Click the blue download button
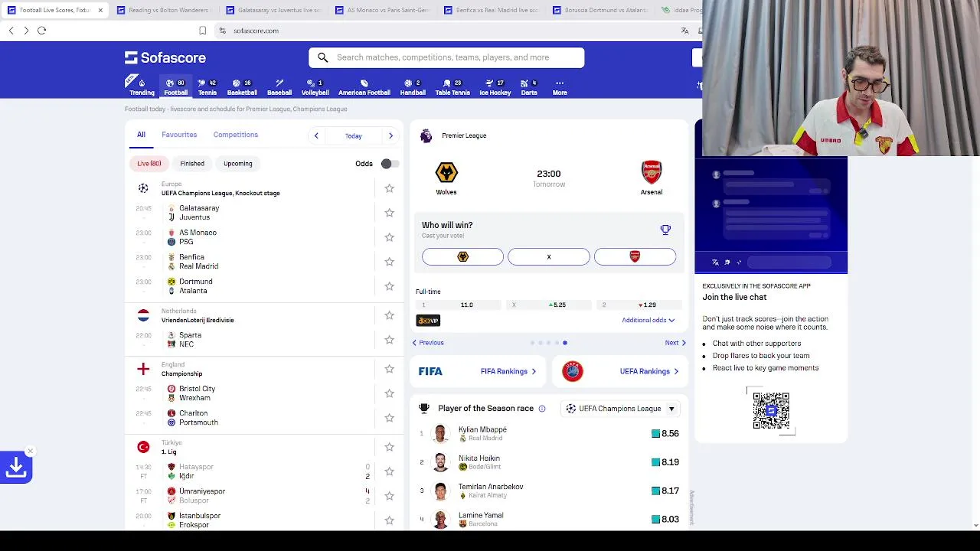Image resolution: width=980 pixels, height=551 pixels. click(x=16, y=467)
